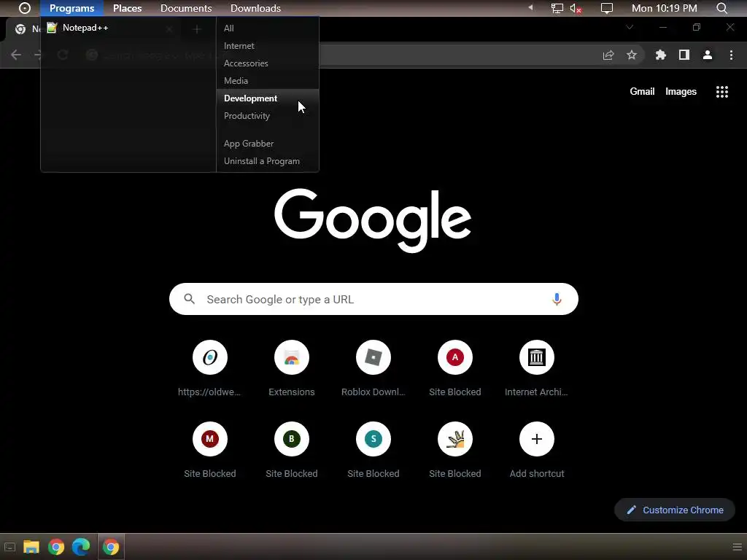Open the Roblox Downl... shortcut
Image resolution: width=747 pixels, height=560 pixels.
[x=373, y=368]
